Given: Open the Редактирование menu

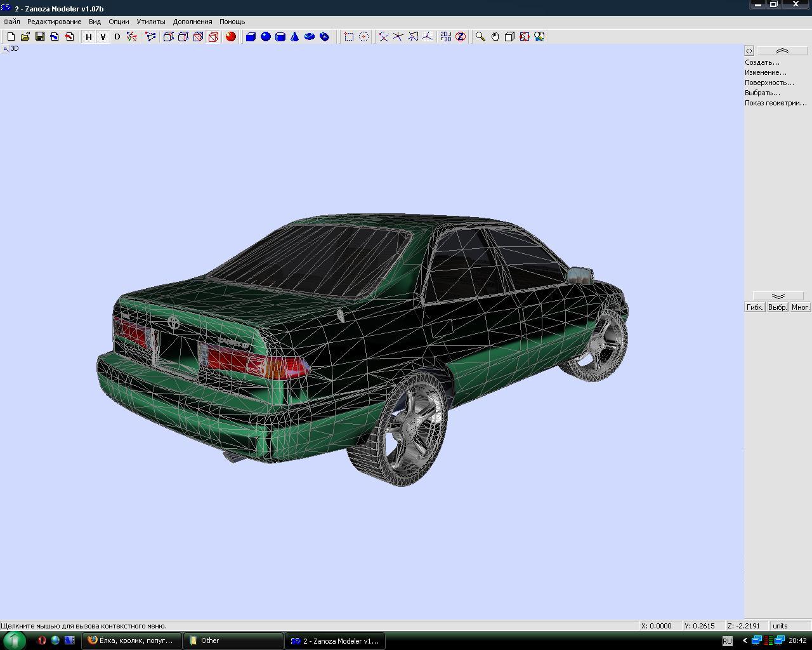Looking at the screenshot, I should (x=54, y=22).
